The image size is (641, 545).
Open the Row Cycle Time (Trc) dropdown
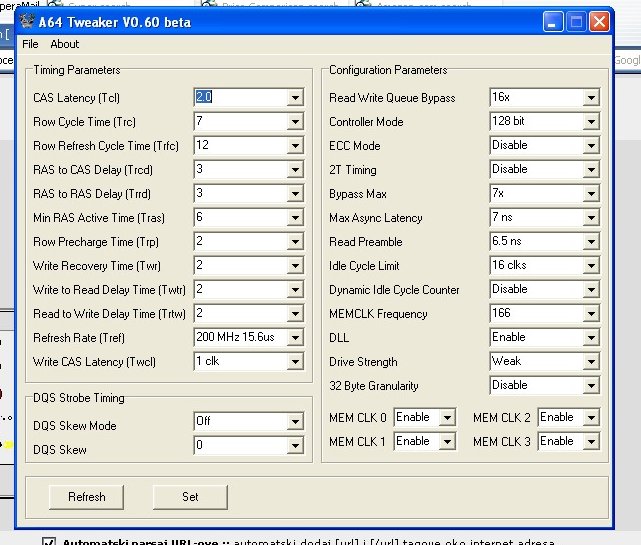[x=294, y=122]
